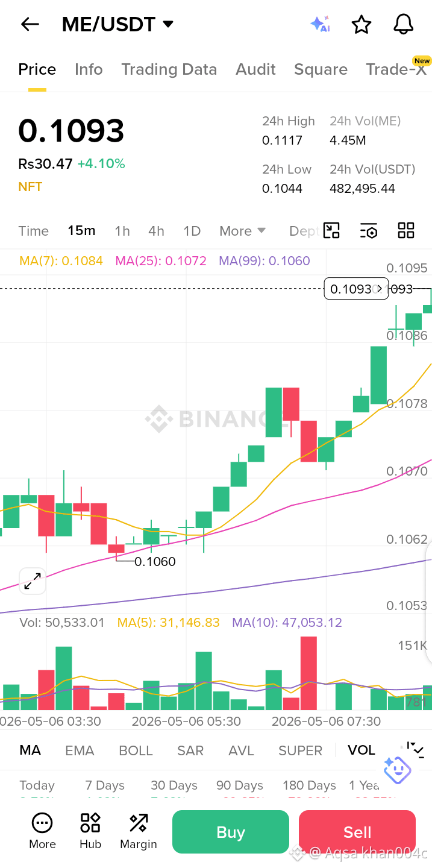Open the Trade-X tab

pos(396,69)
